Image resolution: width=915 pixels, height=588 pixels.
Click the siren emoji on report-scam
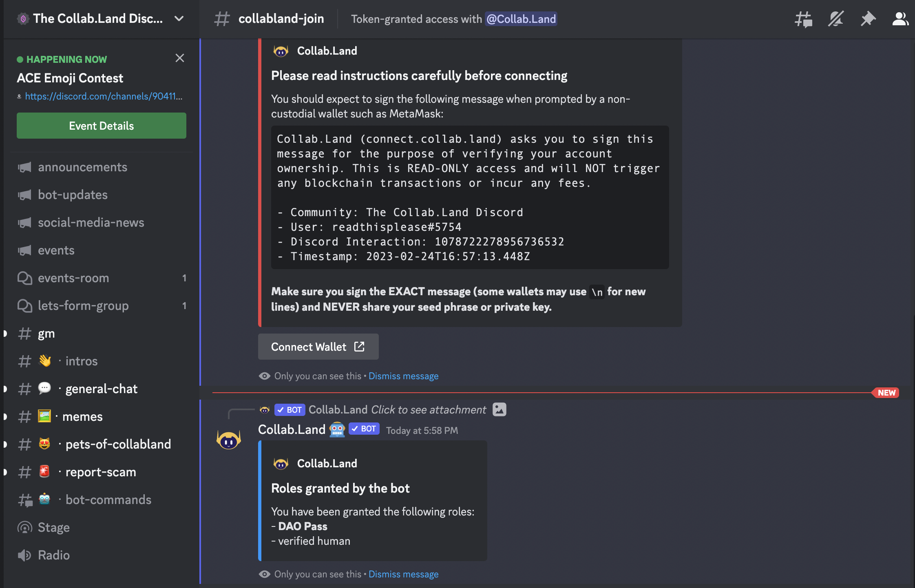point(45,471)
